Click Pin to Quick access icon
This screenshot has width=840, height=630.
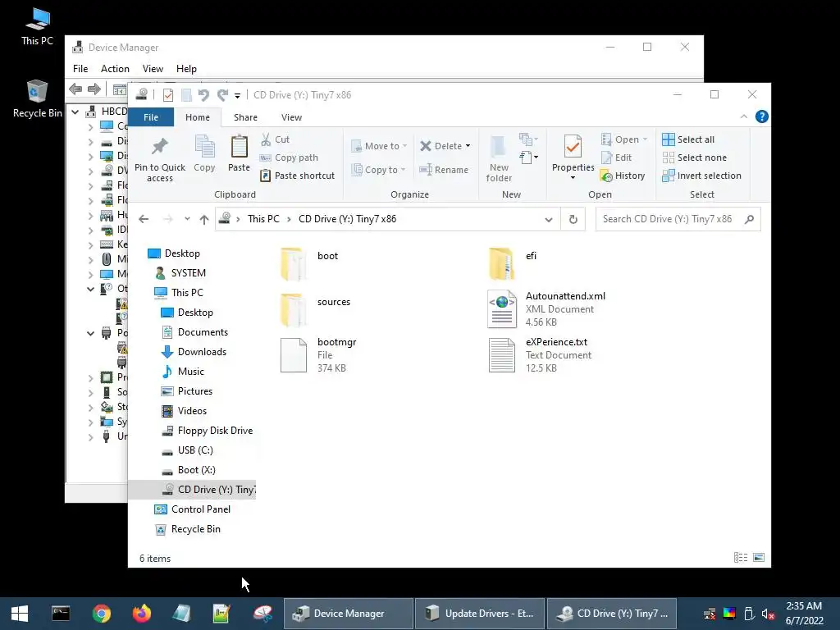pos(160,147)
